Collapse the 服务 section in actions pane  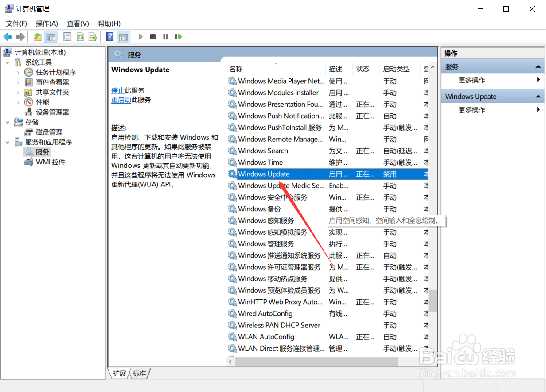[538, 67]
